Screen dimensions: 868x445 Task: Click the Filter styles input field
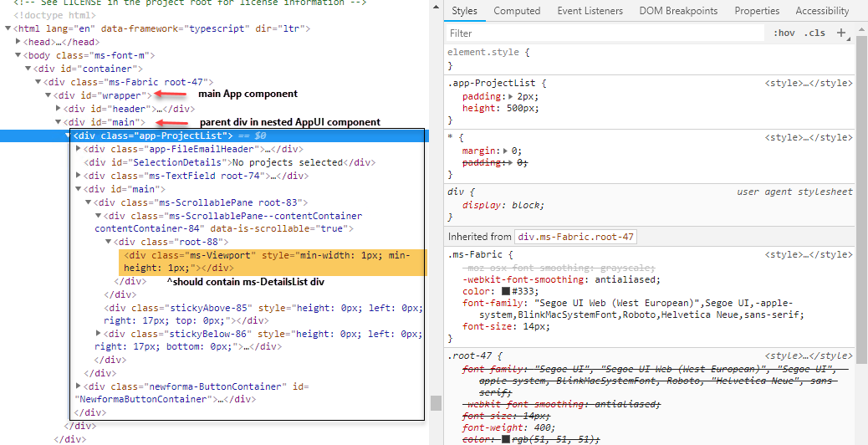(x=605, y=33)
